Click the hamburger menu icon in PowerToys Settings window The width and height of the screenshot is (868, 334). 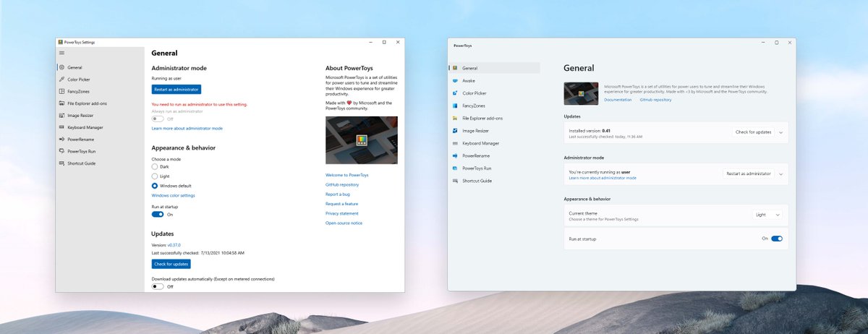coord(61,53)
